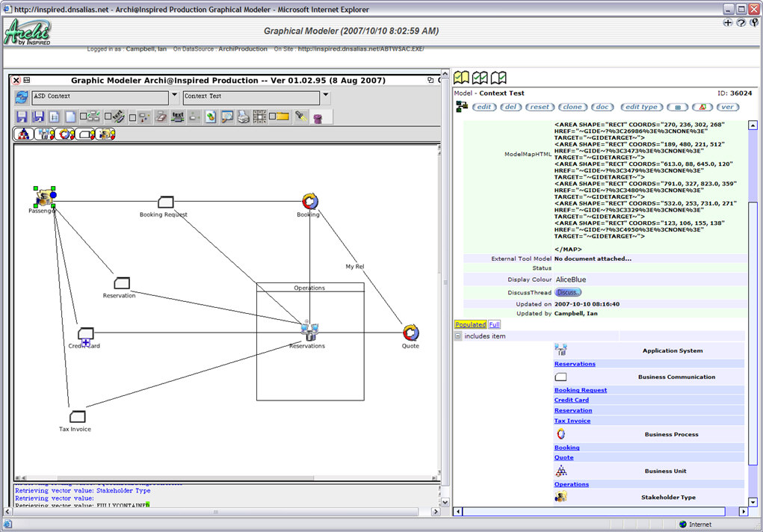Open the Reservations application system link

click(574, 364)
